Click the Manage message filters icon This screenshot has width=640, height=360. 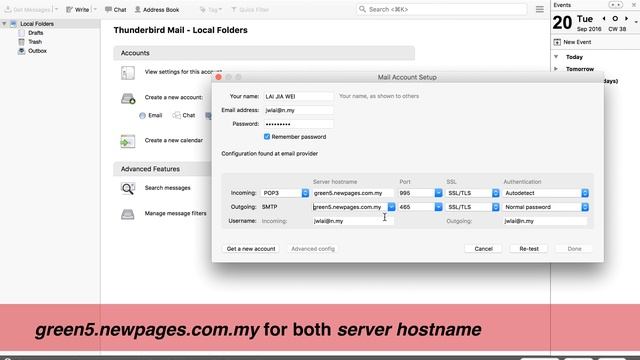(x=127, y=214)
